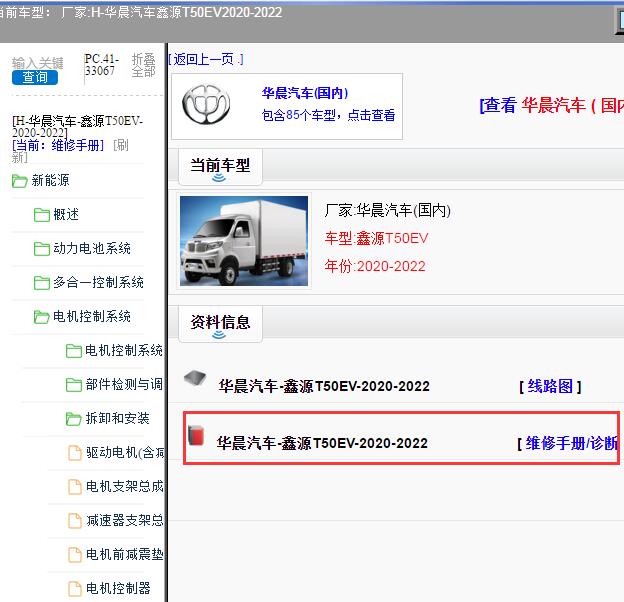Click 华晨汽车-鑫源T50EV-2020-2022 title in 线路图 row
Screen dimensions: 624x602
point(324,386)
